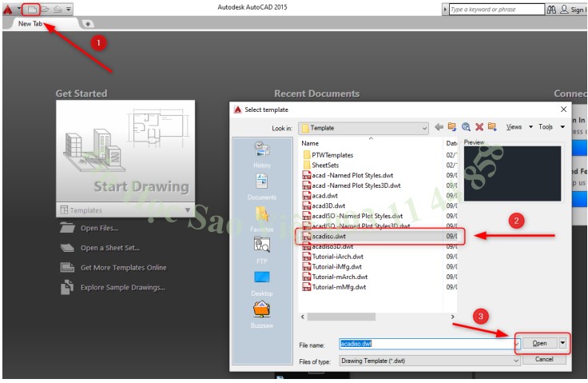Click the horizontal scrollbar right arrow

click(452, 317)
